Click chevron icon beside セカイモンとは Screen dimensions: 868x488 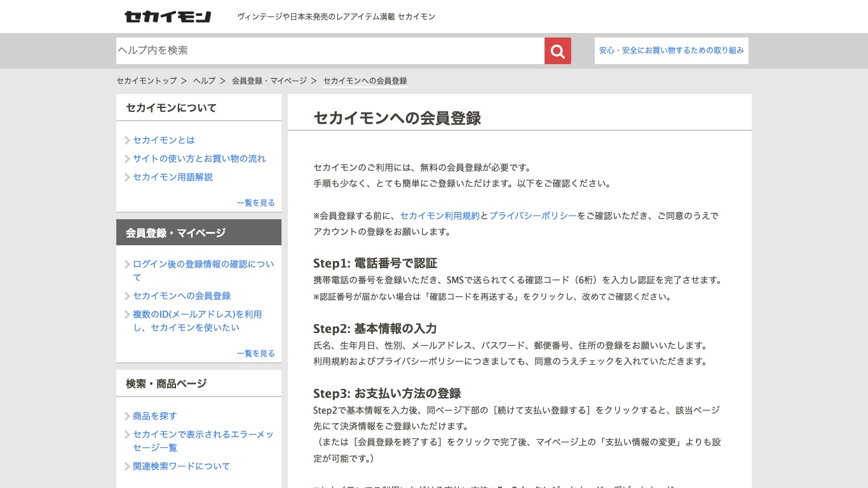pyautogui.click(x=127, y=140)
